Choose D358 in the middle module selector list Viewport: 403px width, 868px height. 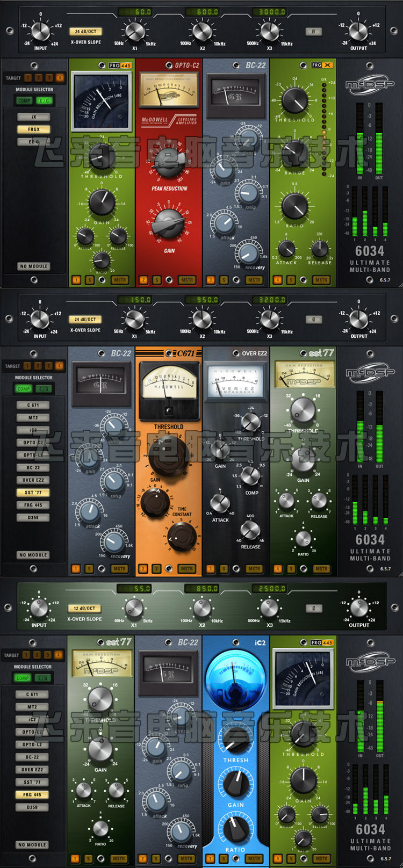pyautogui.click(x=33, y=517)
